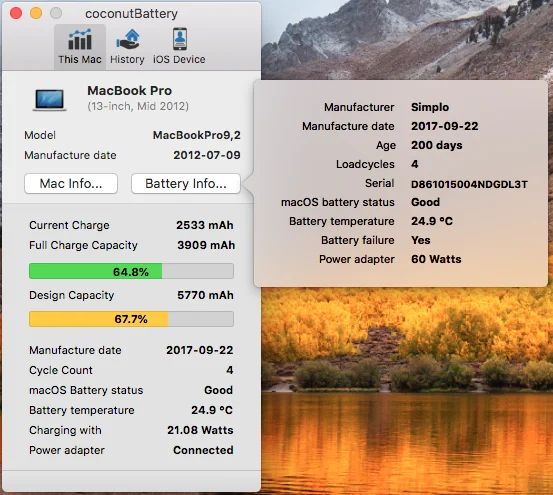Click the coconutBattery window title
This screenshot has height=495, width=553.
click(x=131, y=14)
